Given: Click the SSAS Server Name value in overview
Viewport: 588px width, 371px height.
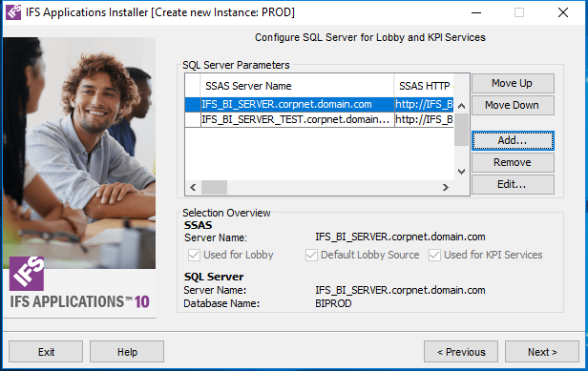Looking at the screenshot, I should coord(400,237).
